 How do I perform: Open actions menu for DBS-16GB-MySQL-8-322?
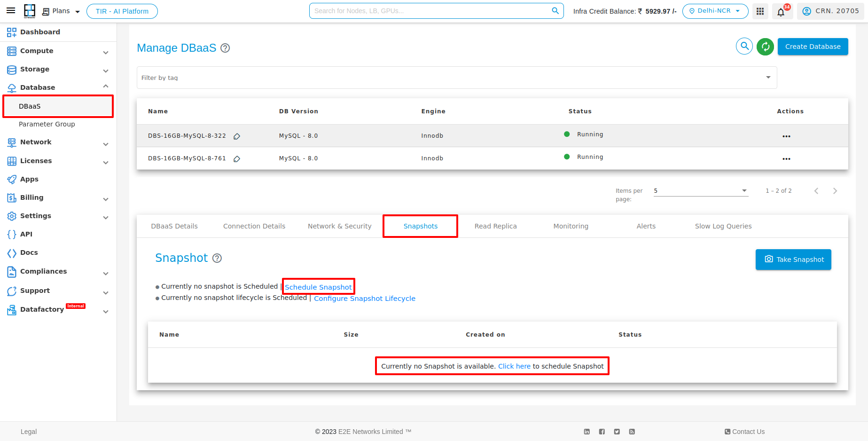click(786, 136)
